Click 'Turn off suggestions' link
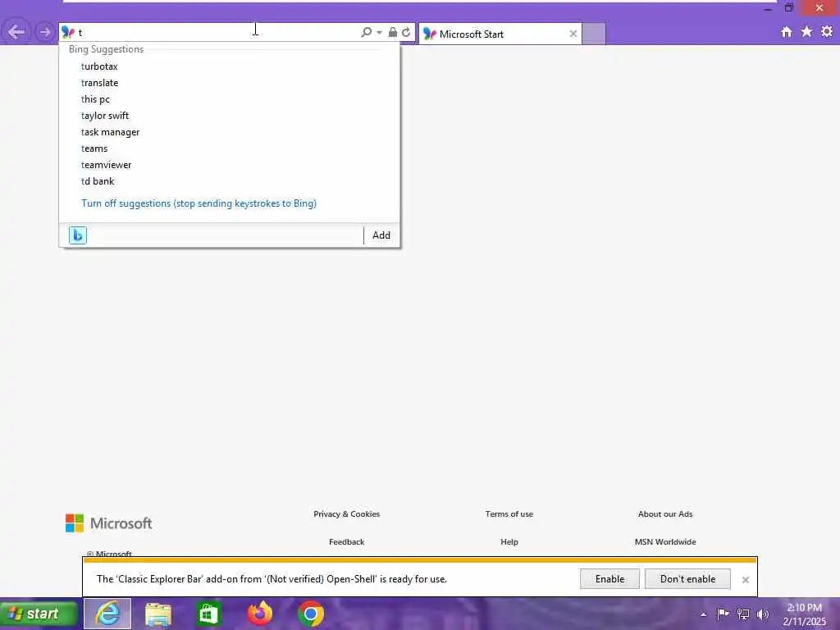This screenshot has width=840, height=630. [199, 203]
